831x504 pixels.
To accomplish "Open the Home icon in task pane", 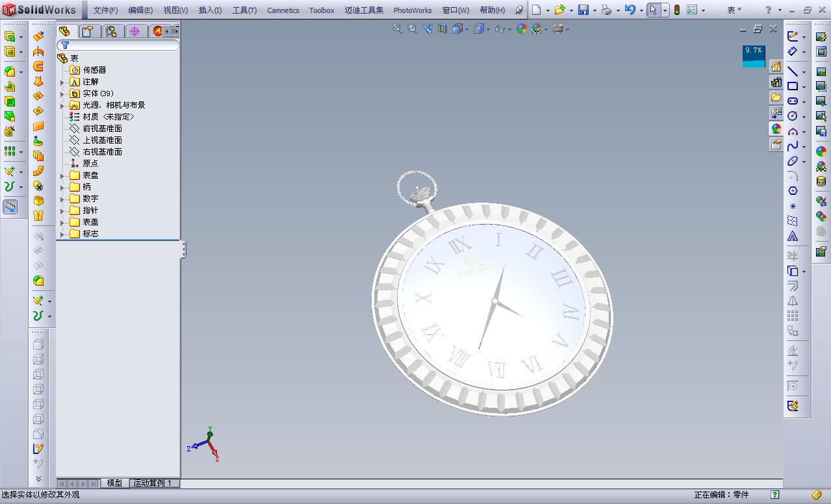I will (x=776, y=67).
